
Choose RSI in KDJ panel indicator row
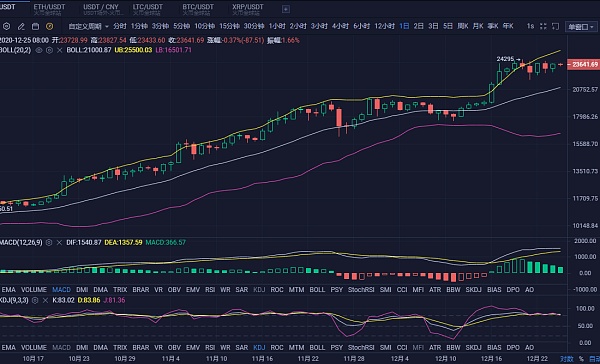(x=210, y=348)
